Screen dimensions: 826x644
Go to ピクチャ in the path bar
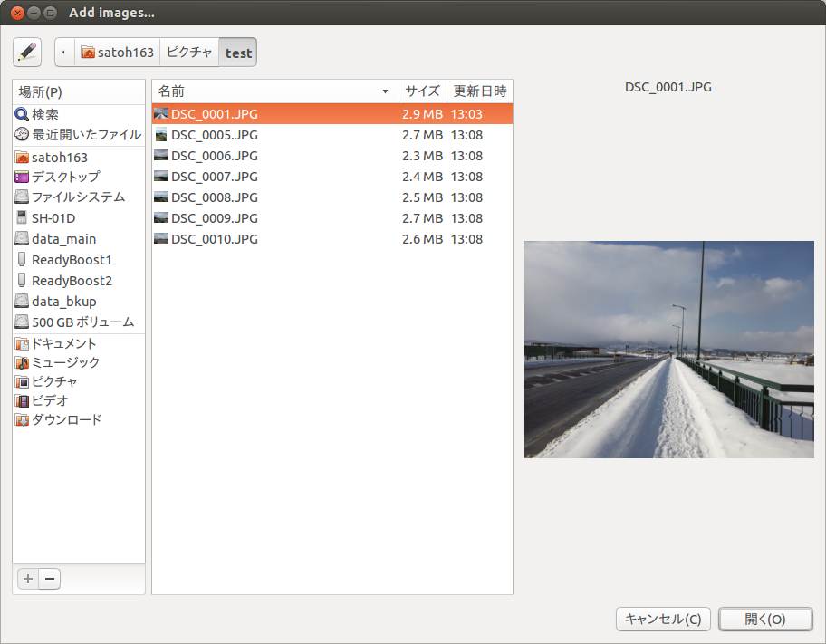(x=189, y=53)
